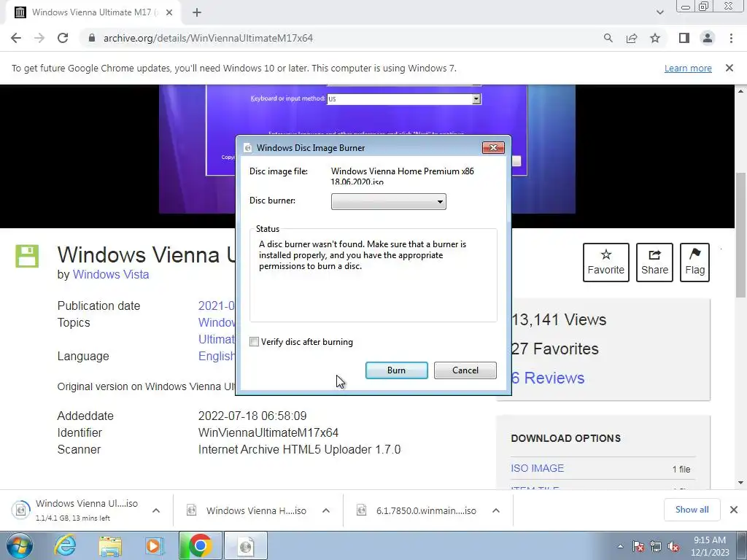Screen dimensions: 747x560
Task: Click the share page icon in address bar
Action: [x=632, y=38]
